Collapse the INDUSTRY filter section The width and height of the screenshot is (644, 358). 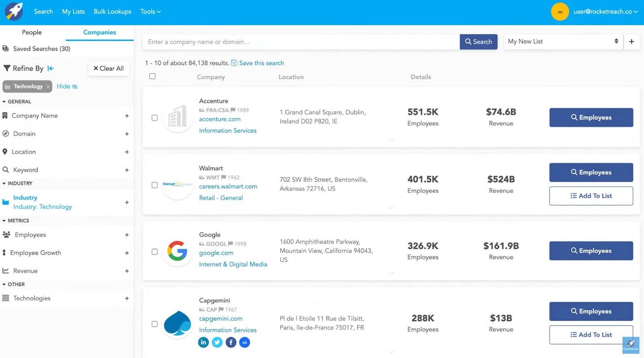(17, 183)
